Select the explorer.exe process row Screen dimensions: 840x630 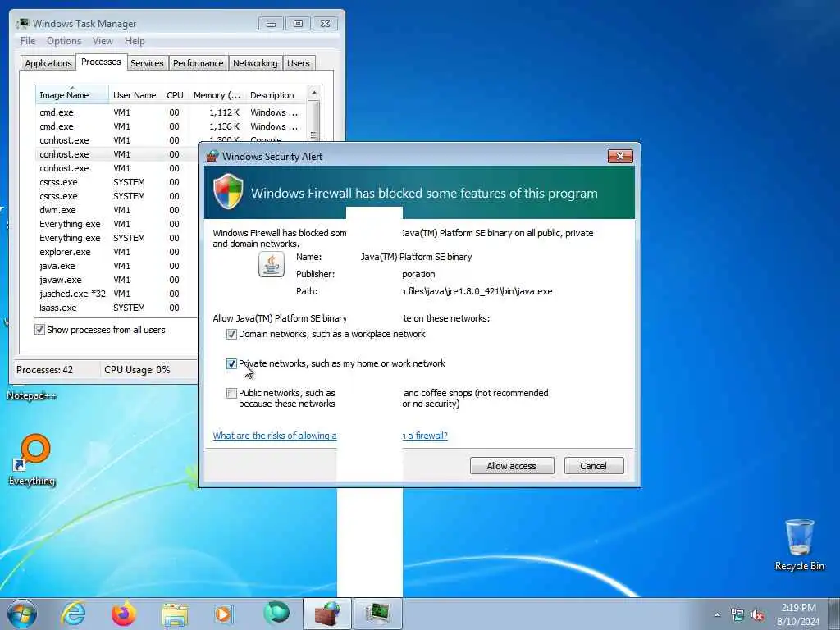tap(116, 252)
